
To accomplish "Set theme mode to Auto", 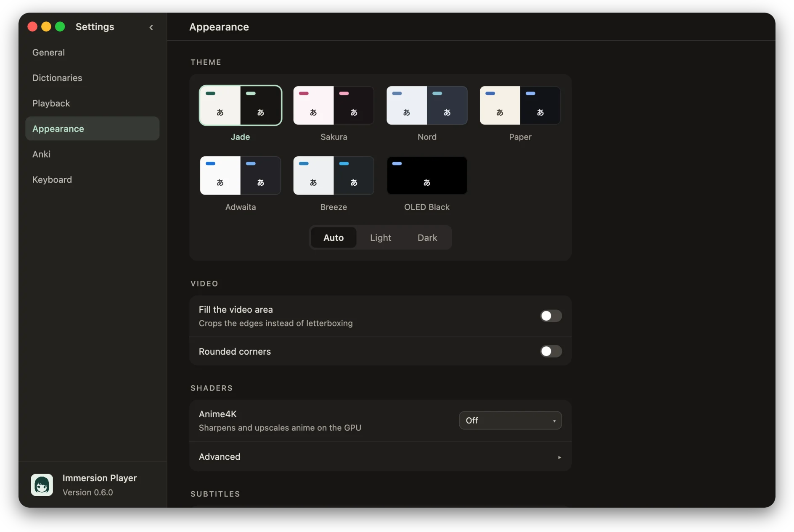I will [333, 238].
